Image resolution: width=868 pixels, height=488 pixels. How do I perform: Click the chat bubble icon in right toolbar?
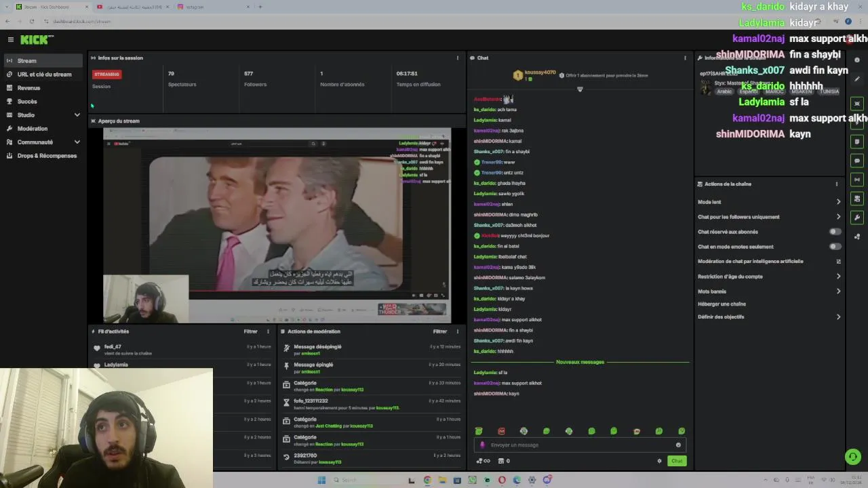tap(857, 161)
